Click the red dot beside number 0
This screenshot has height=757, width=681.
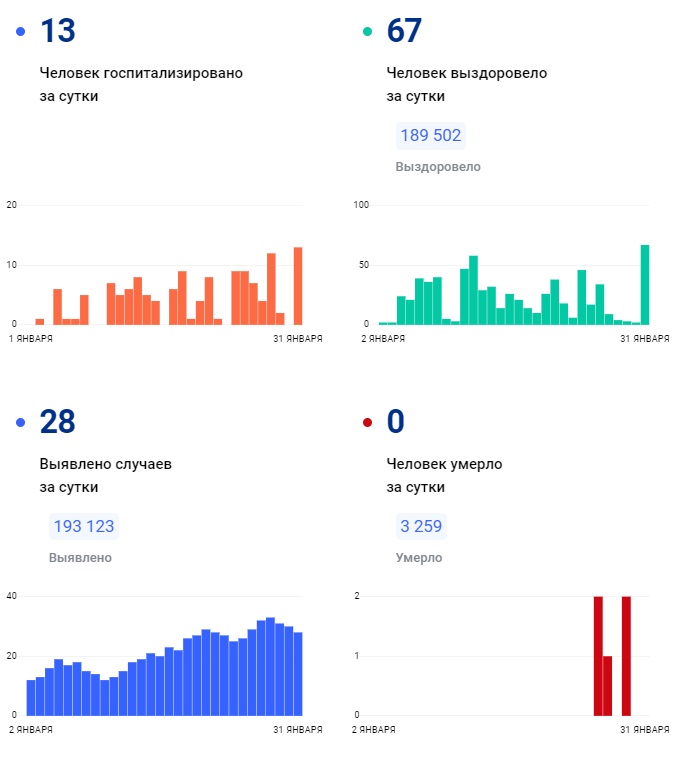[367, 423]
